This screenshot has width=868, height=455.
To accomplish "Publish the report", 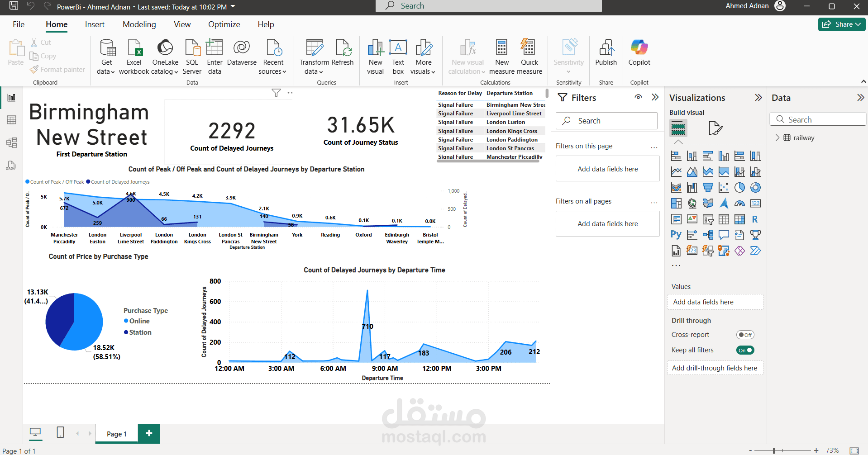I will click(x=606, y=53).
